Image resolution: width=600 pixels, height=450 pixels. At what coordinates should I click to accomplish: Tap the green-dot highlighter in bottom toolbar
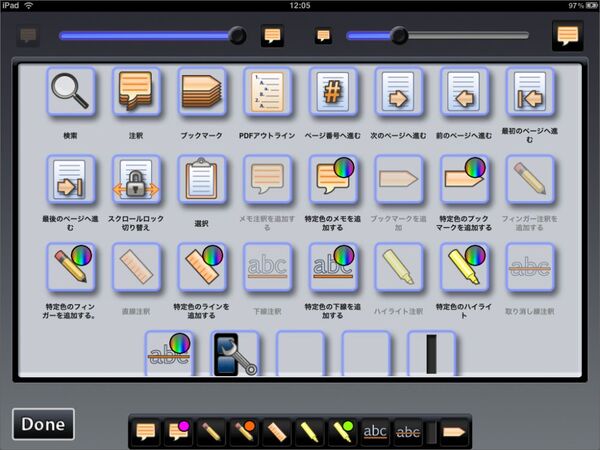pyautogui.click(x=342, y=432)
